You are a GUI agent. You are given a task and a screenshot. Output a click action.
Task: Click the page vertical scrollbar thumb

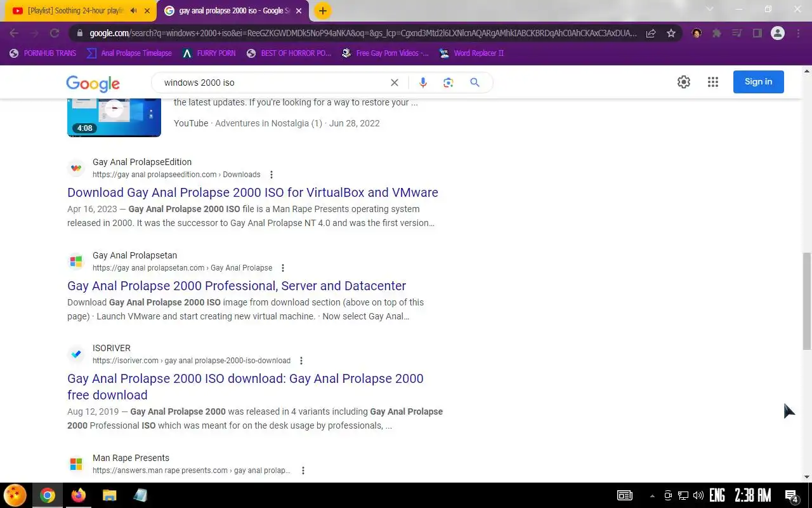(807, 301)
